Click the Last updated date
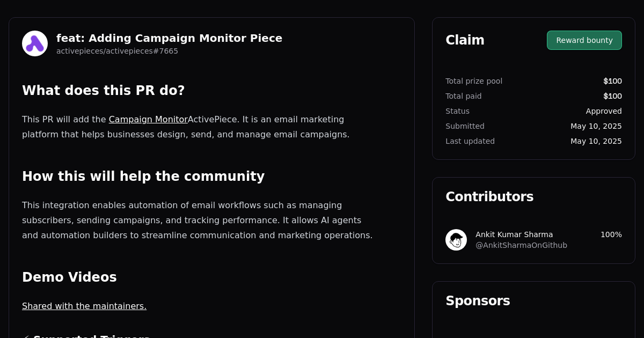644x338 pixels. [596, 141]
